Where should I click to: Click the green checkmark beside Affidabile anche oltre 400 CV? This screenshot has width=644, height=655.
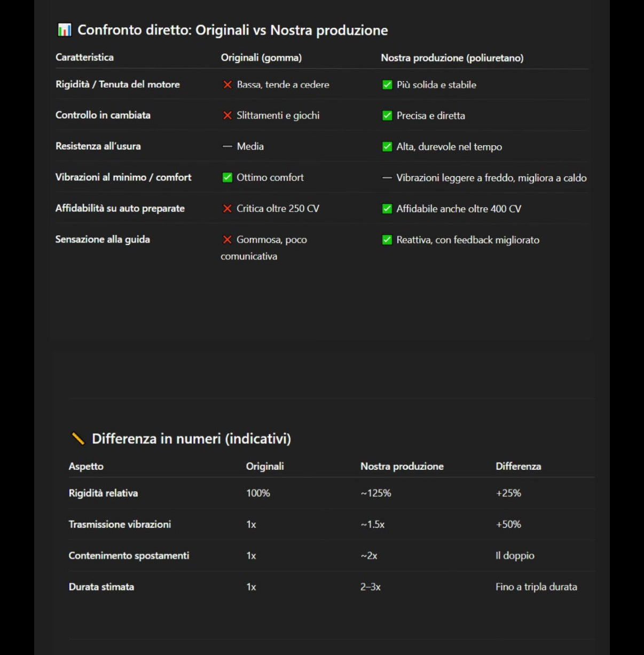tap(387, 209)
